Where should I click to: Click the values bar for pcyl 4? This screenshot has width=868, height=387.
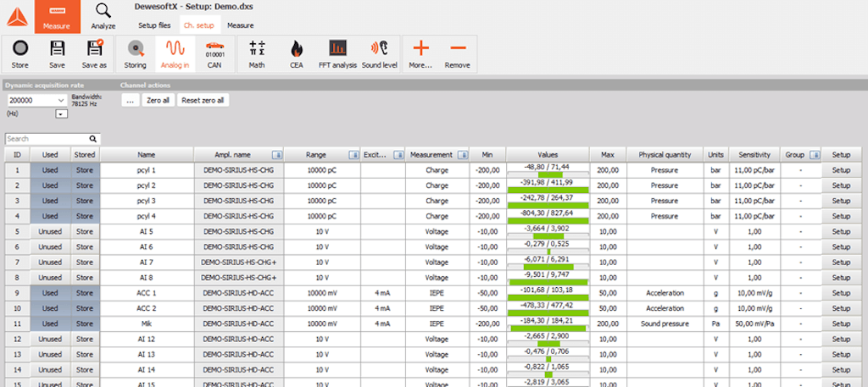[x=548, y=216]
